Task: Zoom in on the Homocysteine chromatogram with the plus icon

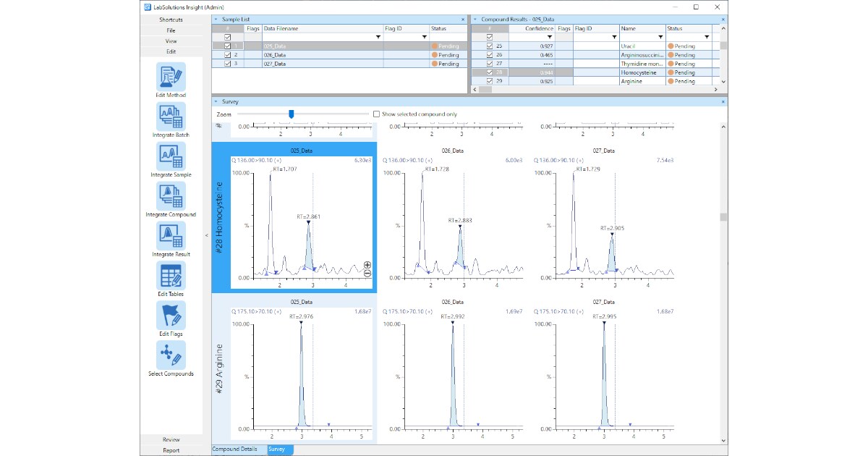Action: click(x=367, y=265)
